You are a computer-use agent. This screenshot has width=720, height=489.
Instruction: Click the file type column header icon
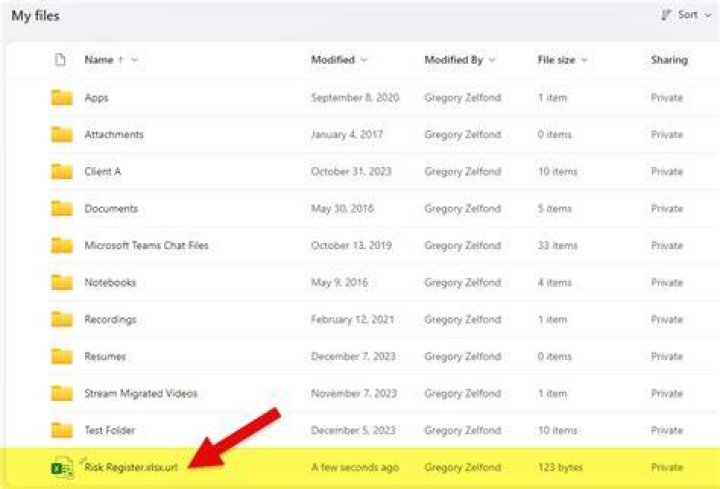tap(60, 60)
